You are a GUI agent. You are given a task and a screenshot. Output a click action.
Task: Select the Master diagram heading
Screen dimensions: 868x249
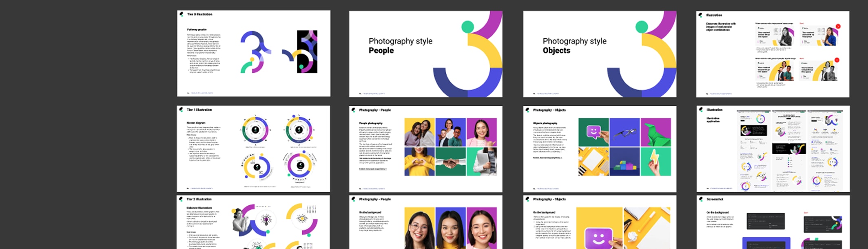pyautogui.click(x=196, y=123)
